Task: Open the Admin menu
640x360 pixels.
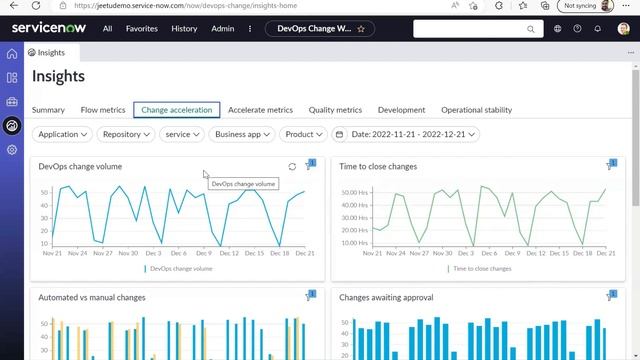Action: (222, 29)
